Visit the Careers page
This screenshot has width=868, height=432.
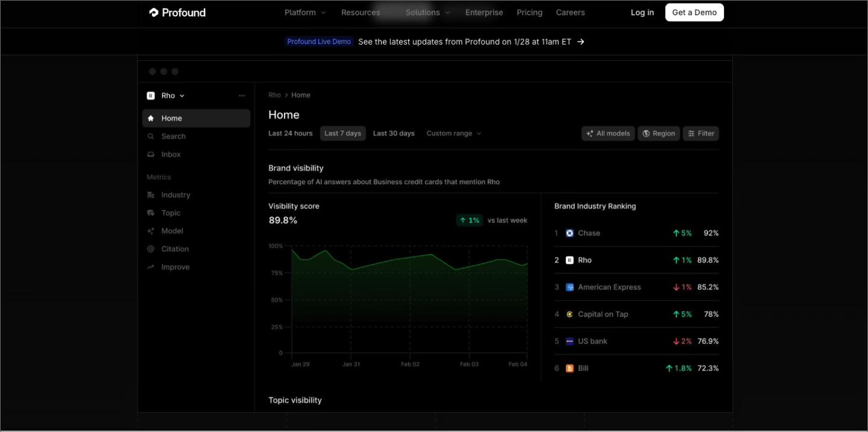coord(570,13)
